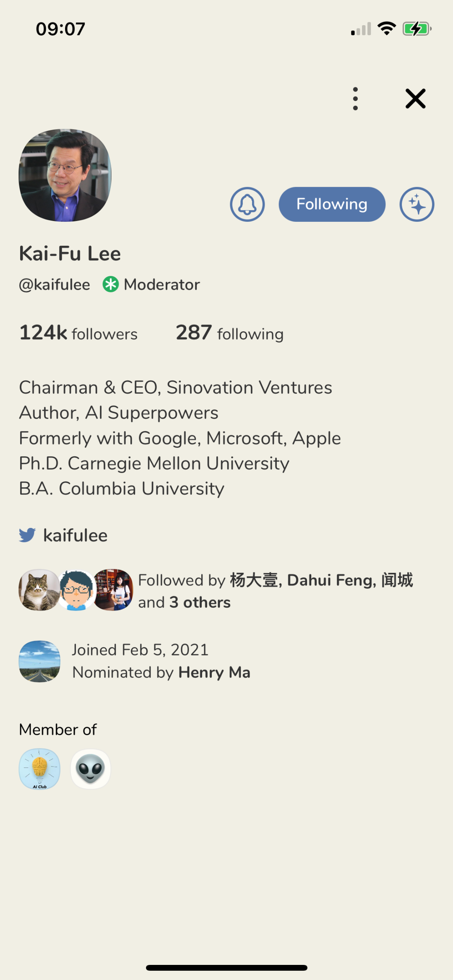Image resolution: width=453 pixels, height=980 pixels.
Task: Tap the notification bell icon
Action: click(247, 204)
